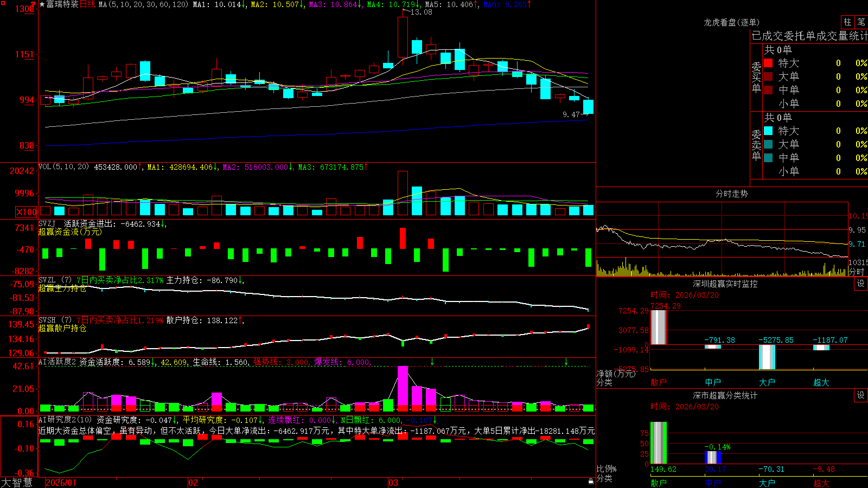Click the cyan 特大 sell-order swatch
This screenshot has height=488, width=868.
(768, 131)
